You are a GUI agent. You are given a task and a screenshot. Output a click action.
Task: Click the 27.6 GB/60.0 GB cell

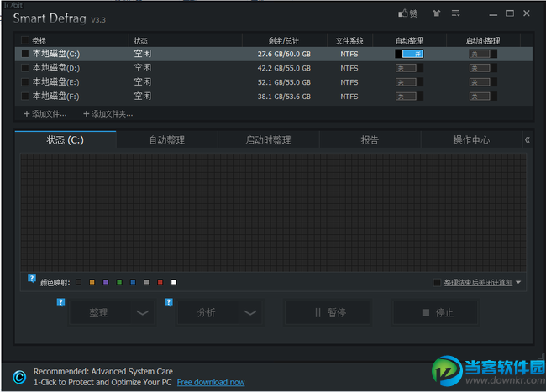(x=284, y=54)
